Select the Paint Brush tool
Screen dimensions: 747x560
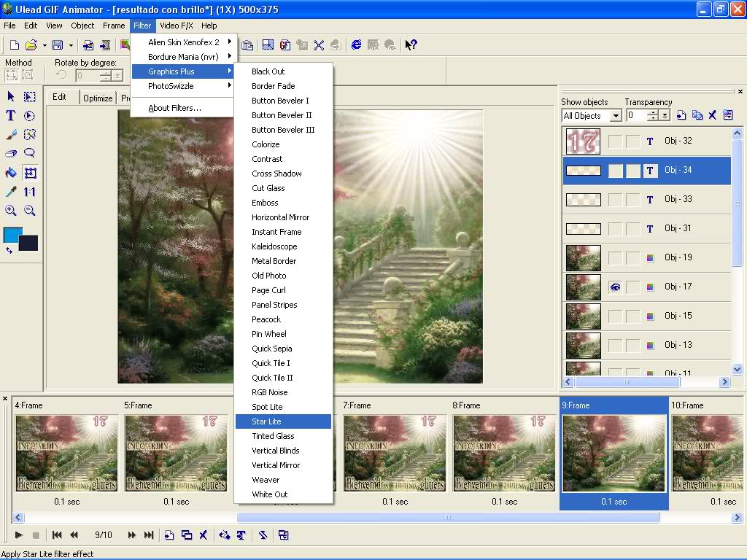pos(11,135)
